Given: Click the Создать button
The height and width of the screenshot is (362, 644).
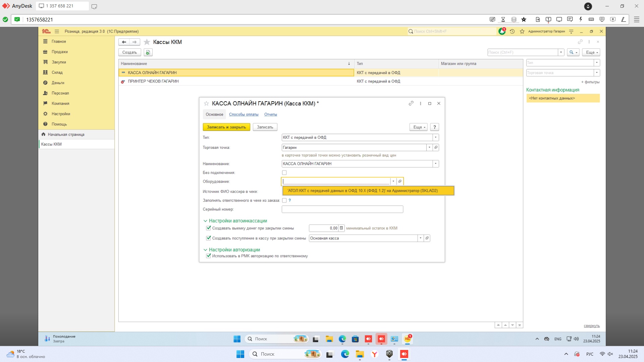Looking at the screenshot, I should pos(130,52).
